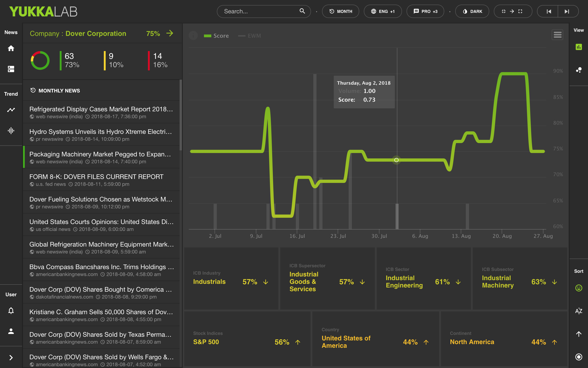The image size is (588, 368).
Task: Sort by sentiment smiley icon
Action: pos(579,288)
